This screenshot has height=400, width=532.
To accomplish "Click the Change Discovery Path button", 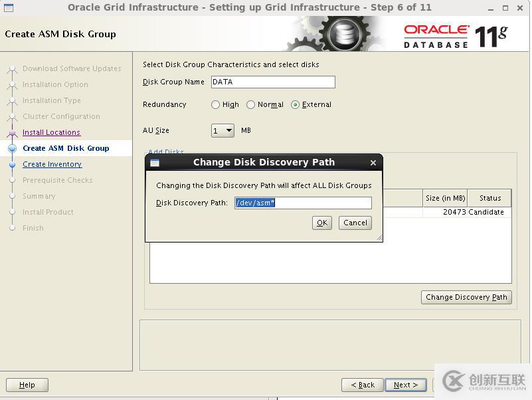I will [466, 297].
